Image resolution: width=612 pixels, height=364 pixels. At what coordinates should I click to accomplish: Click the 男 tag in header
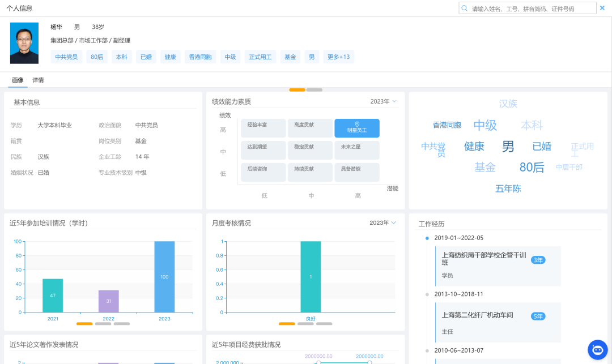[x=312, y=57]
